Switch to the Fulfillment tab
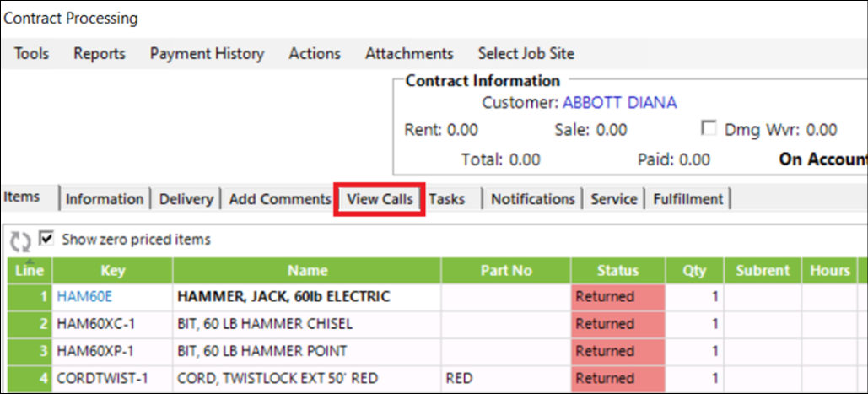868x394 pixels. point(687,199)
